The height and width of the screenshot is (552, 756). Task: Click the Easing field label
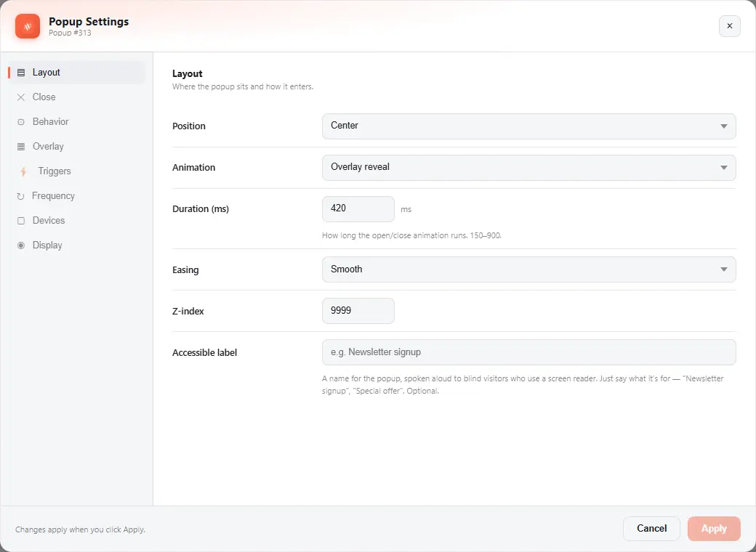point(185,269)
